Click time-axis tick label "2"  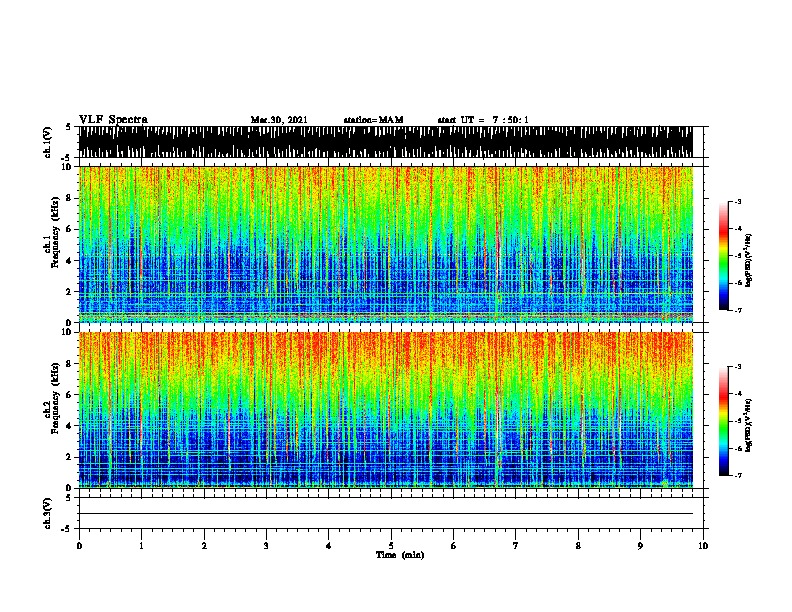pos(204,546)
